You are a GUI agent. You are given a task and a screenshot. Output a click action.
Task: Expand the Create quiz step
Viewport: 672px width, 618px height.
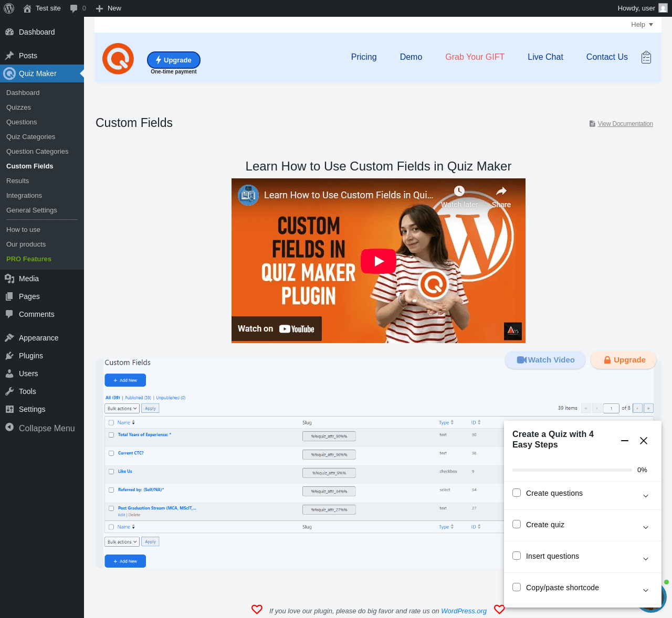click(646, 527)
